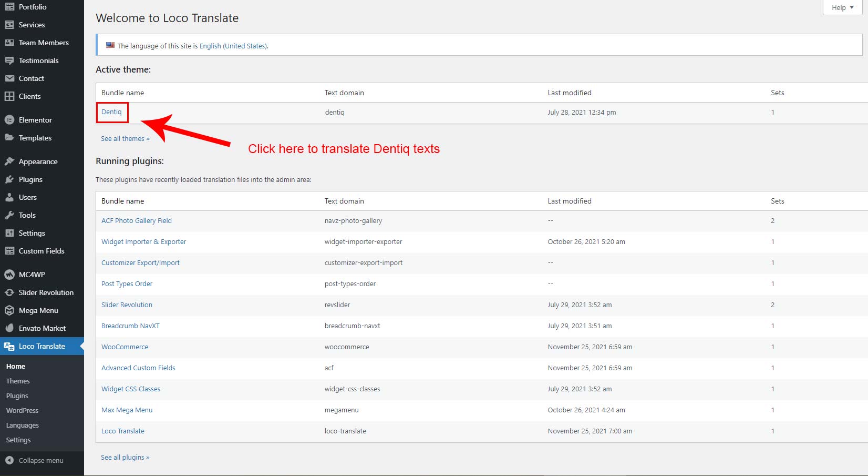
Task: Click the Loco Translate sidebar icon
Action: (9, 346)
